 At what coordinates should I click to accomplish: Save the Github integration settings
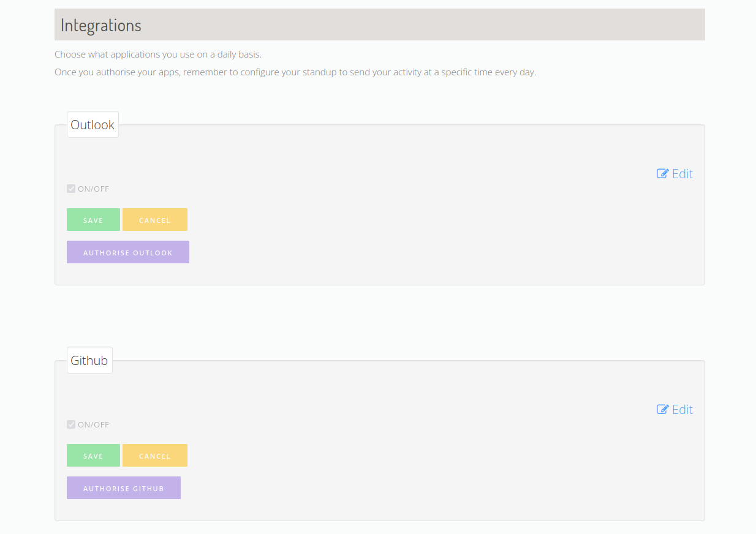[x=93, y=456]
